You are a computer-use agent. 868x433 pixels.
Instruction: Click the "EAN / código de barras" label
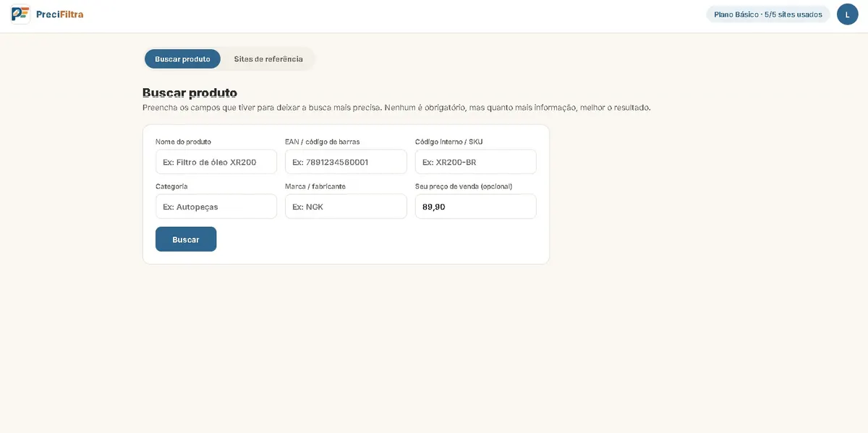[323, 142]
